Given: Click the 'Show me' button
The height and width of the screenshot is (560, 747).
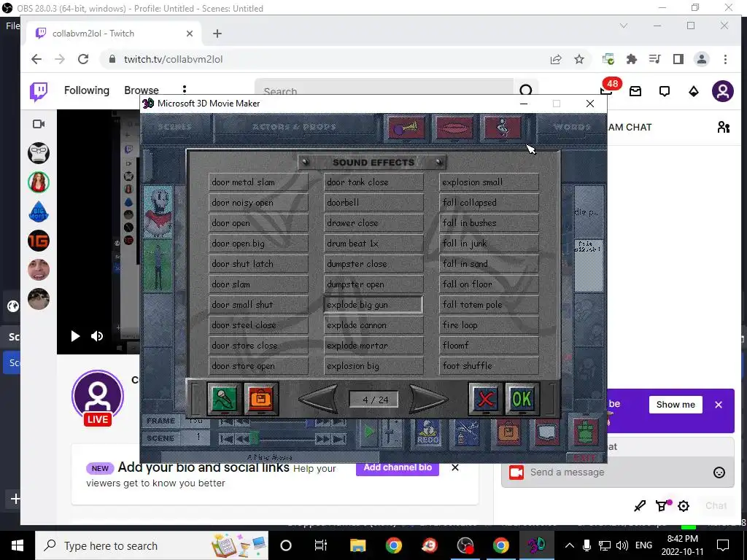Looking at the screenshot, I should pos(676,405).
